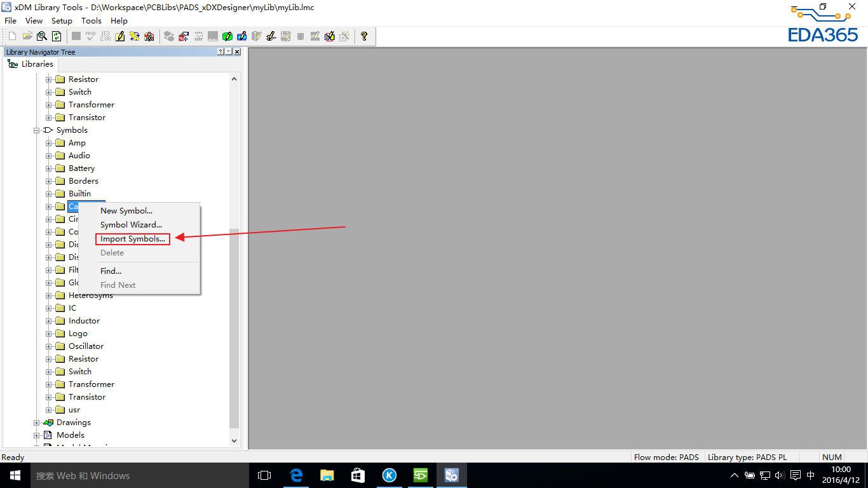Click the green cube with pencil icon
This screenshot has width=868, height=488.
(x=227, y=36)
